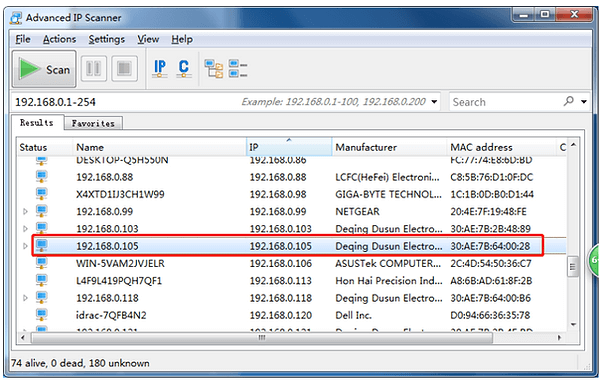Sort by the IP column header
The height and width of the screenshot is (380, 600).
point(289,147)
